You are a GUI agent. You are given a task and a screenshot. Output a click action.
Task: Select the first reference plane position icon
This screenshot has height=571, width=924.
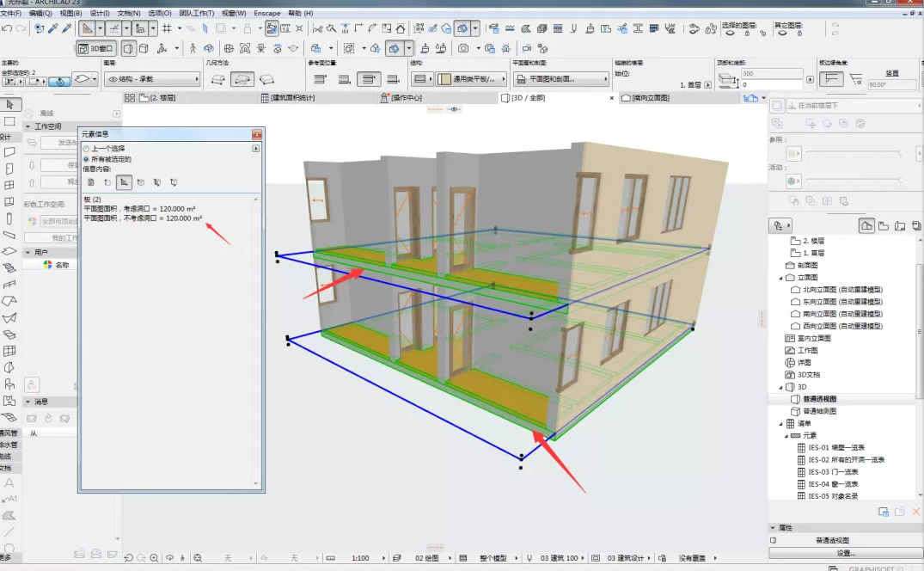(320, 79)
